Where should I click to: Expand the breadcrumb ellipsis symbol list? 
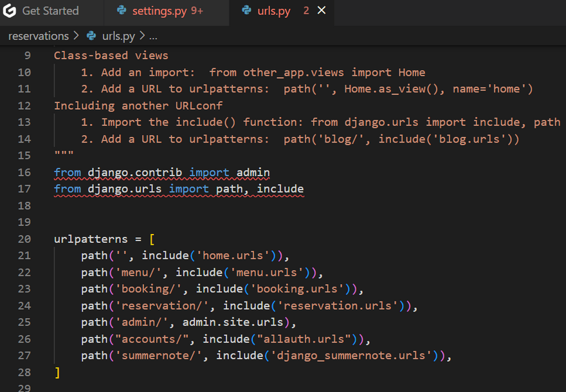click(157, 36)
